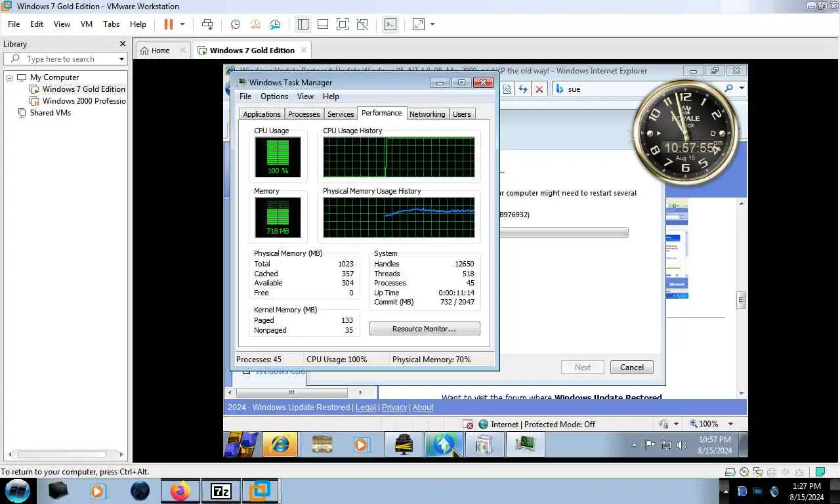This screenshot has width=840, height=504.
Task: Click Internet Explorer on guest taskbar
Action: [x=280, y=445]
